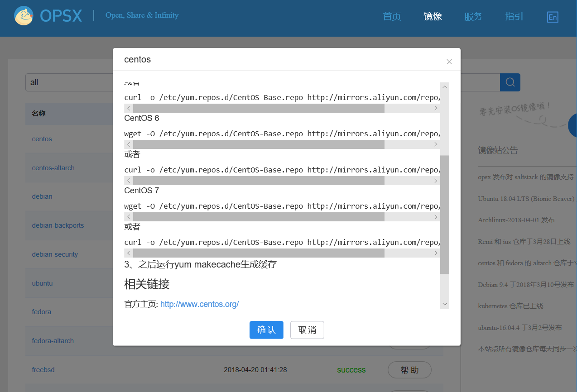Click left scroll arrow under CentOS 7 curl command

(129, 253)
